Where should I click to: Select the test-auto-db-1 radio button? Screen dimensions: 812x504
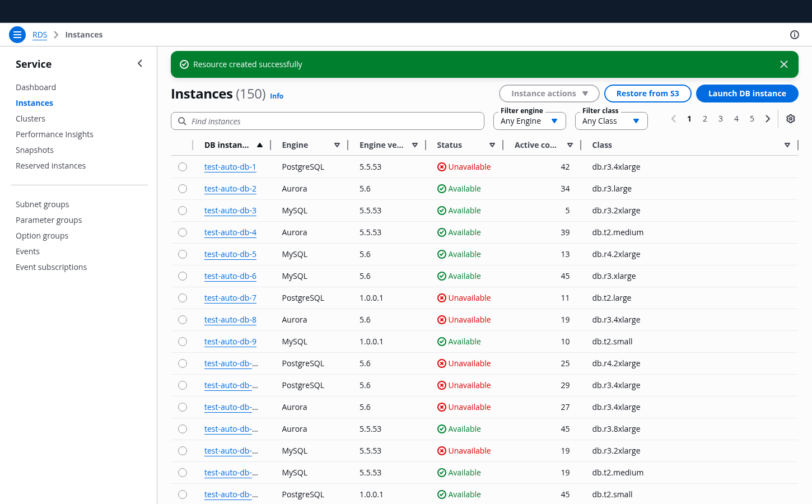coord(183,167)
